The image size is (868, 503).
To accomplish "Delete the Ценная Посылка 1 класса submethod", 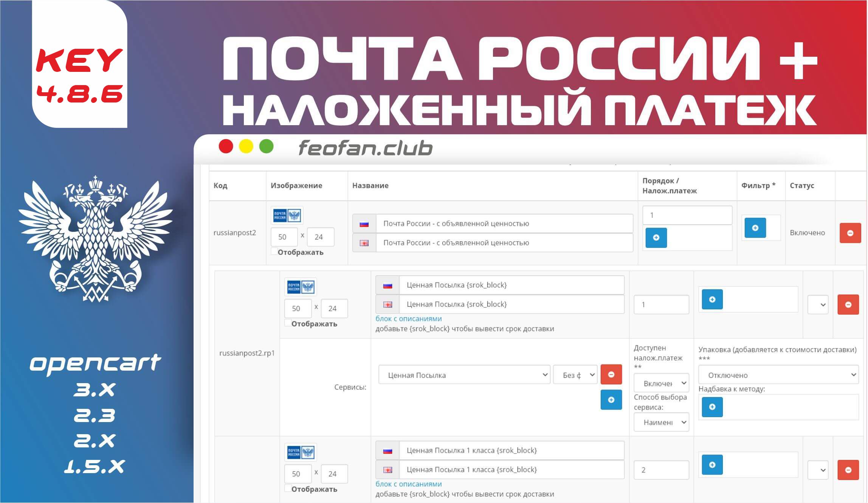I will coord(848,470).
